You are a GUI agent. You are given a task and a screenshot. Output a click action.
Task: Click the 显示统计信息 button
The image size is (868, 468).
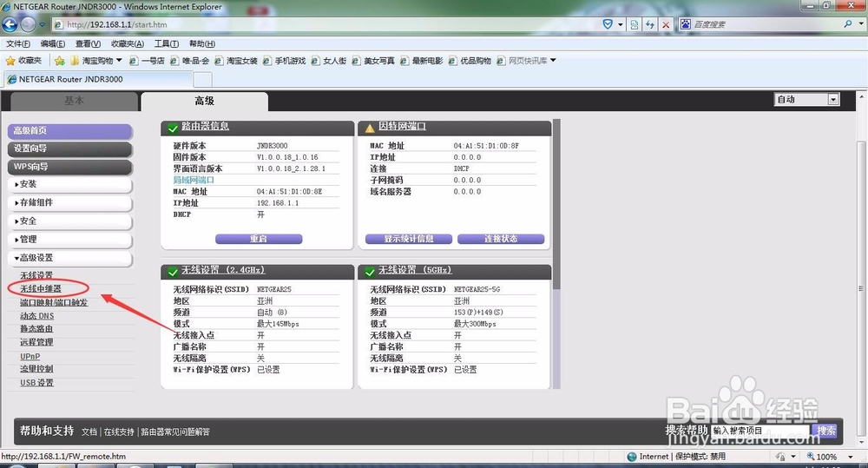[409, 239]
